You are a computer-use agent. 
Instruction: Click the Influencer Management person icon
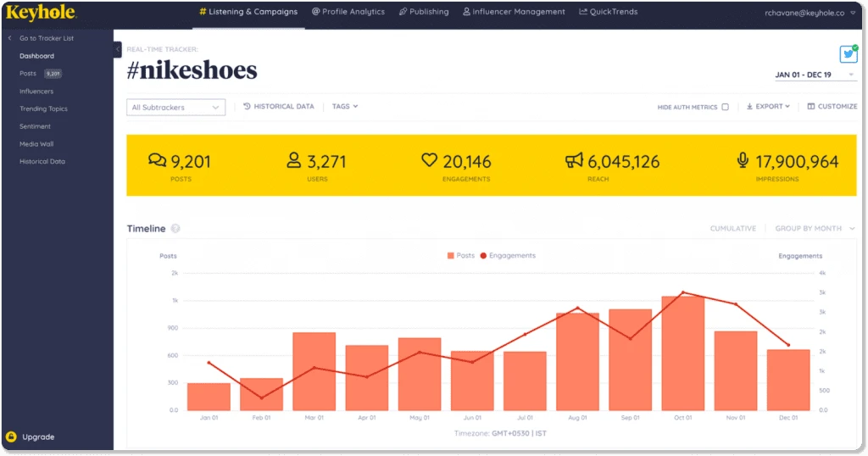tap(467, 12)
